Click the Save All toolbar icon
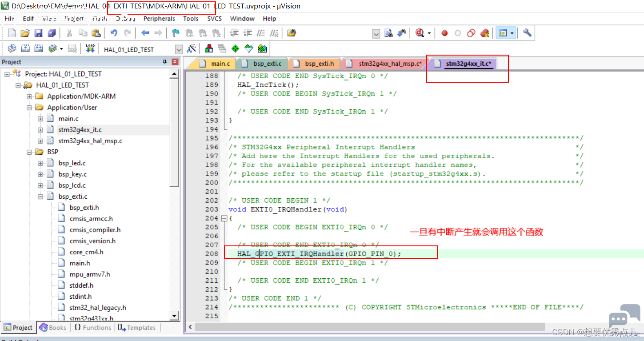644x341 pixels. (x=52, y=33)
